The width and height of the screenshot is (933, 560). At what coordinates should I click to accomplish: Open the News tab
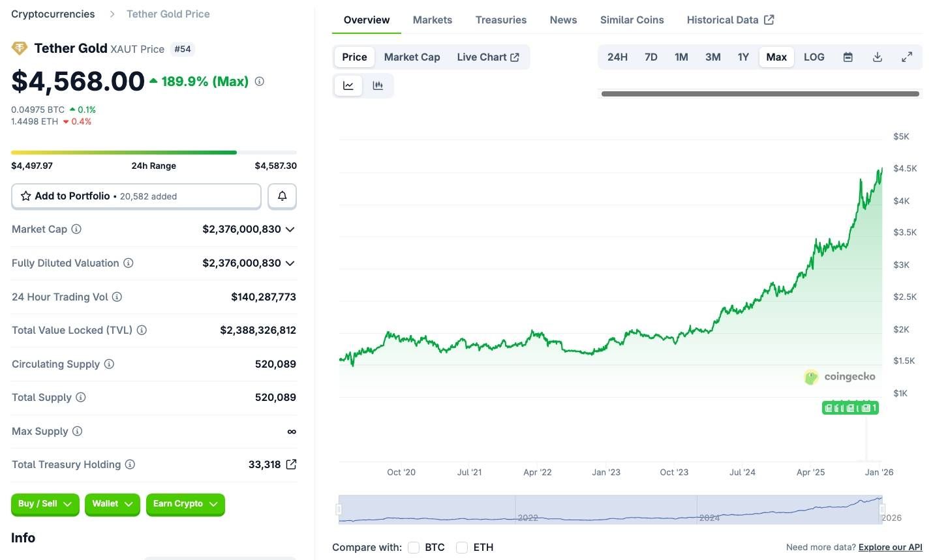point(562,20)
